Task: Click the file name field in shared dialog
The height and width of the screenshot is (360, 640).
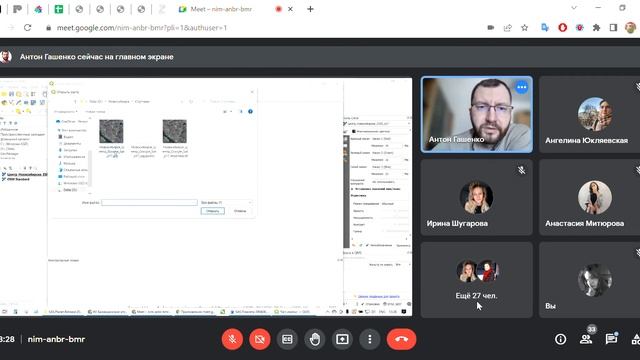Action: point(149,202)
